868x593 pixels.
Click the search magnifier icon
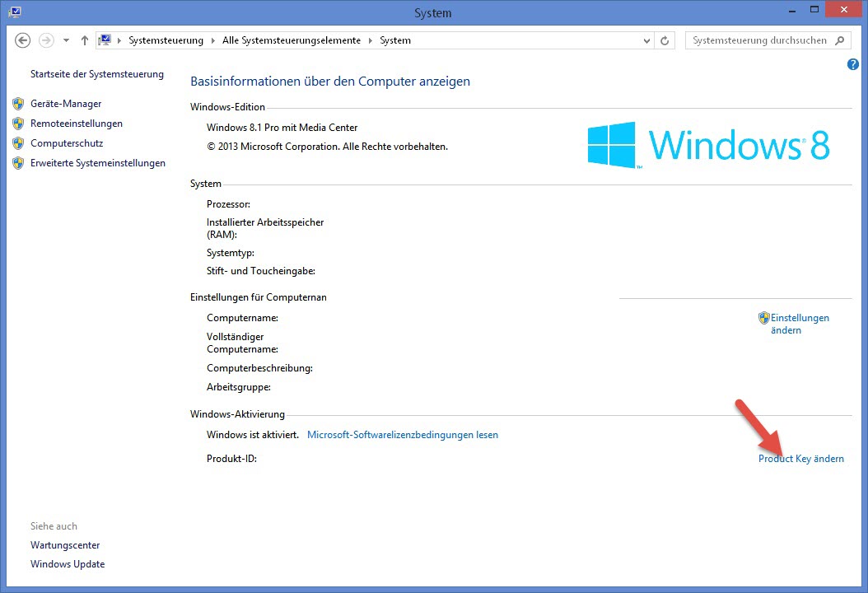(840, 40)
